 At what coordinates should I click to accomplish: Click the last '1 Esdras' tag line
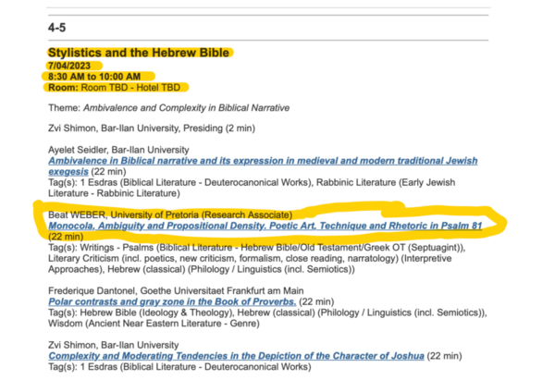coord(185,367)
